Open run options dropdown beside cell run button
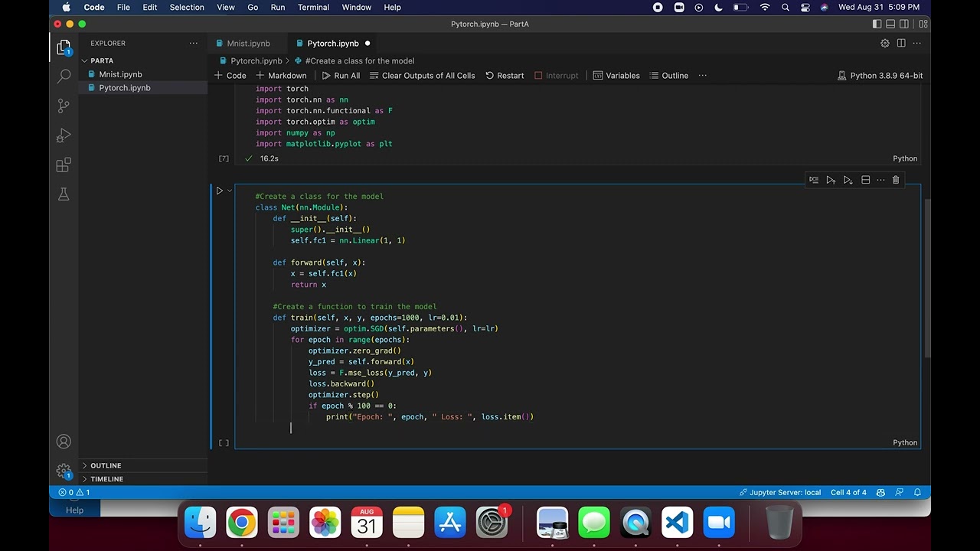This screenshot has height=551, width=980. pos(229,191)
